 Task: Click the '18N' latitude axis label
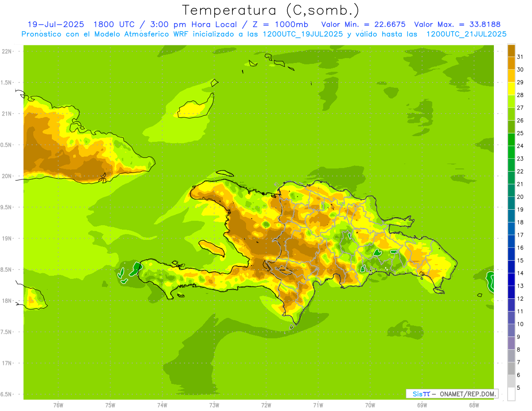[6, 301]
